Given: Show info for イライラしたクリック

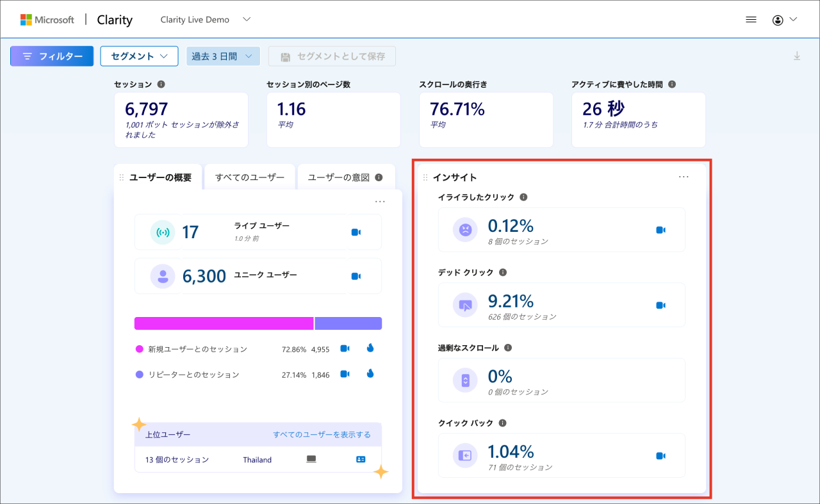Looking at the screenshot, I should pos(523,197).
